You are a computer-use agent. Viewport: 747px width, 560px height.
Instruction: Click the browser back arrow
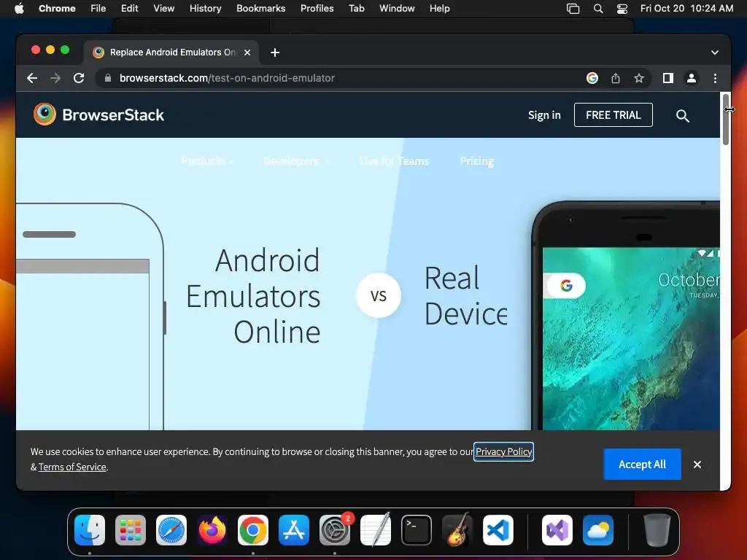tap(32, 78)
